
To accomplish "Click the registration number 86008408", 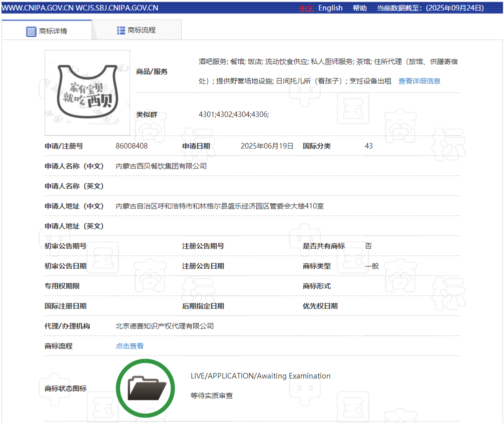I will coord(132,146).
